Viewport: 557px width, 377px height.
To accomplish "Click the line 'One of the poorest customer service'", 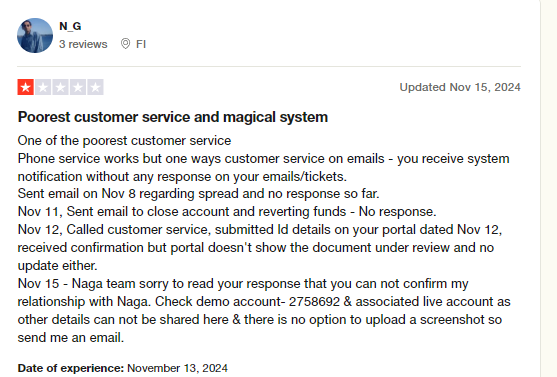I will click(x=124, y=141).
